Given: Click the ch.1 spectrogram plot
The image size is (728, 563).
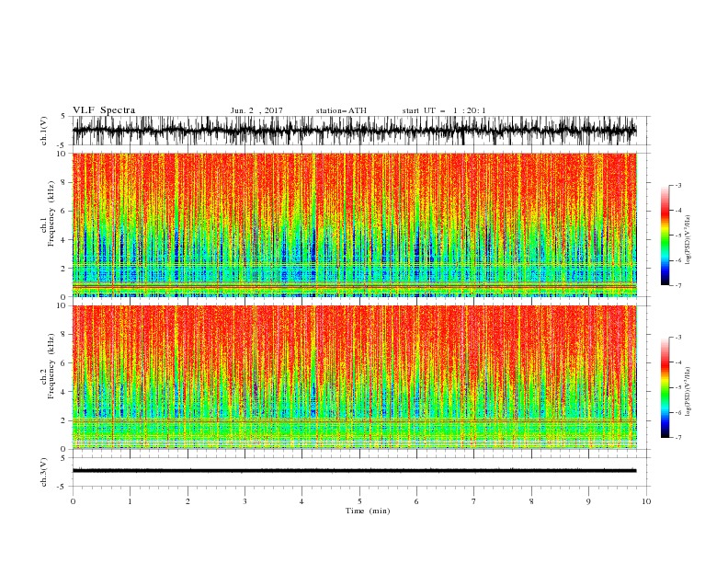Looking at the screenshot, I should (x=355, y=224).
